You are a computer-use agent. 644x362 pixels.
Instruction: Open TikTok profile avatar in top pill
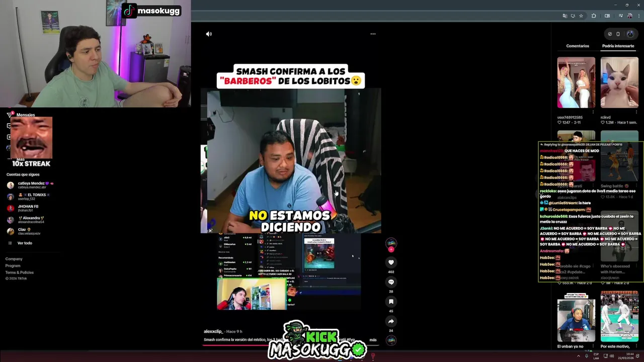[x=630, y=34]
